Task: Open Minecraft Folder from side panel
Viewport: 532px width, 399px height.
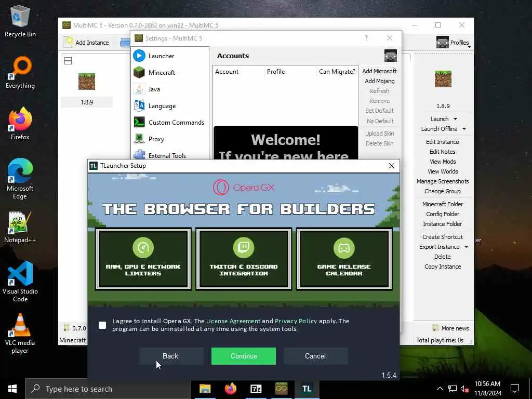Action: pyautogui.click(x=443, y=204)
